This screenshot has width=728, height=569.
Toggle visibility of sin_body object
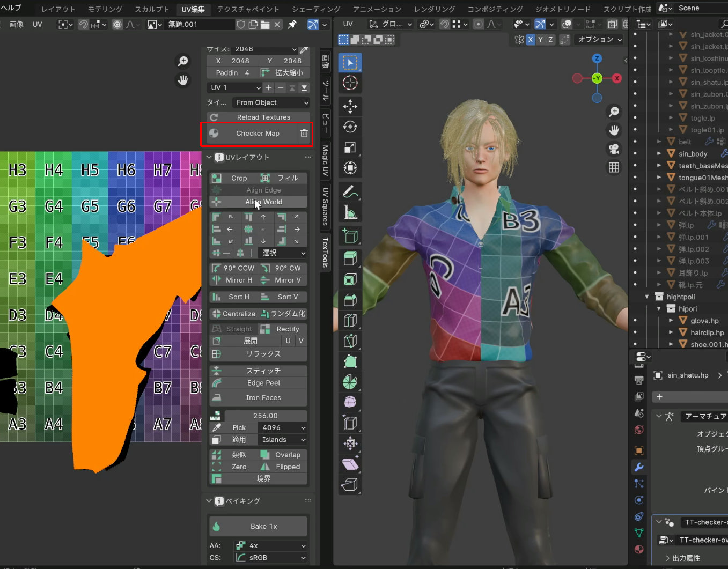pyautogui.click(x=635, y=154)
